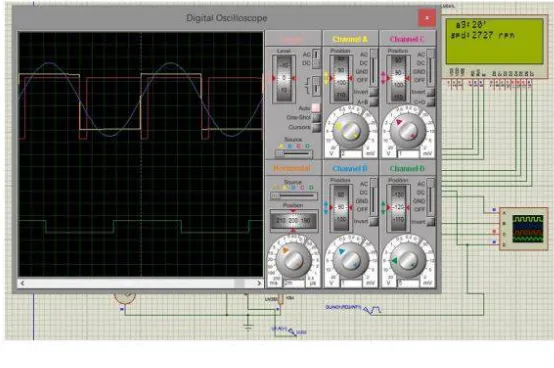Click the Channel C volts/div knob
The width and height of the screenshot is (554, 368).
tap(408, 131)
